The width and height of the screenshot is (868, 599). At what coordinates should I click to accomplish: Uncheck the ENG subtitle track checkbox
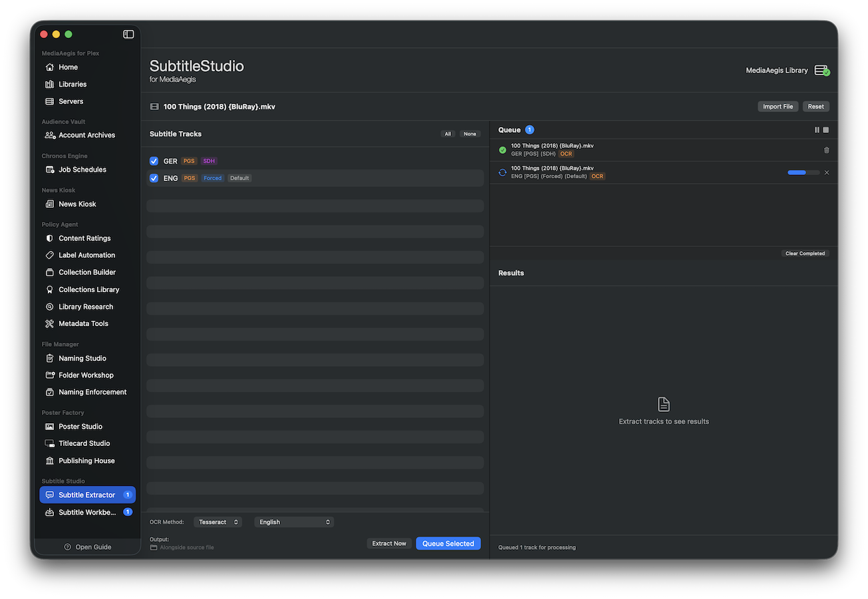154,178
